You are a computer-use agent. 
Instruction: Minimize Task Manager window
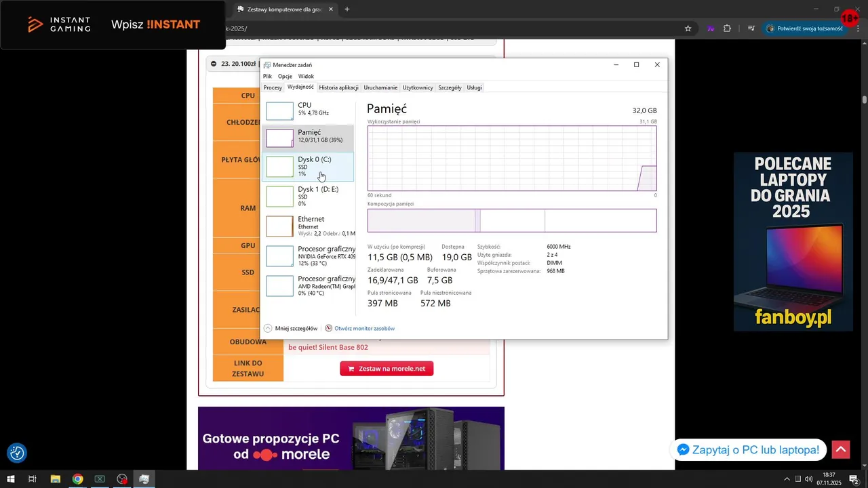coord(616,65)
